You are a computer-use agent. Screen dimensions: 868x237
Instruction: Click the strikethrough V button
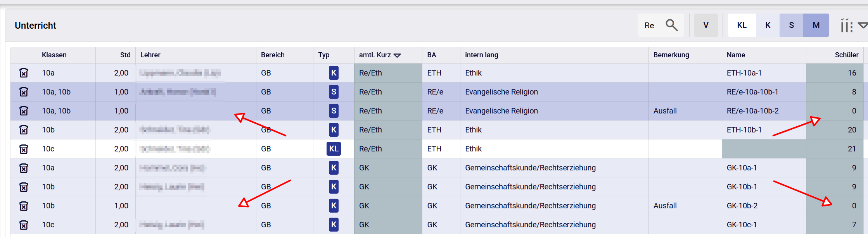706,25
